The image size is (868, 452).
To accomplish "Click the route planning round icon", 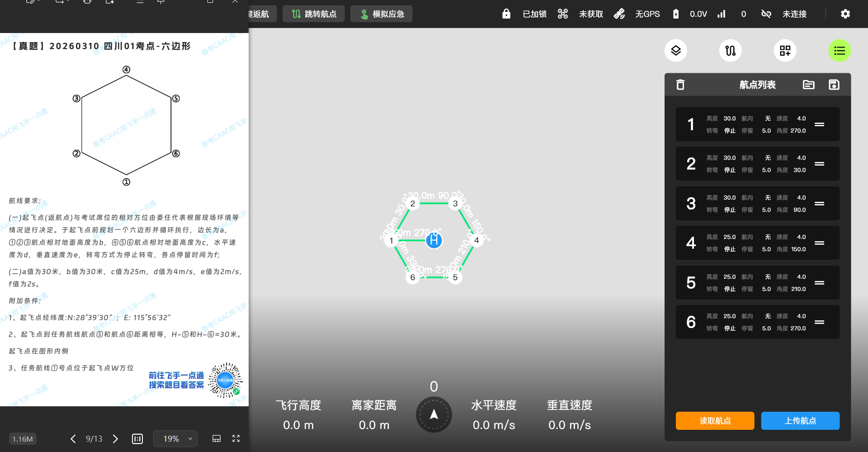I will point(730,51).
